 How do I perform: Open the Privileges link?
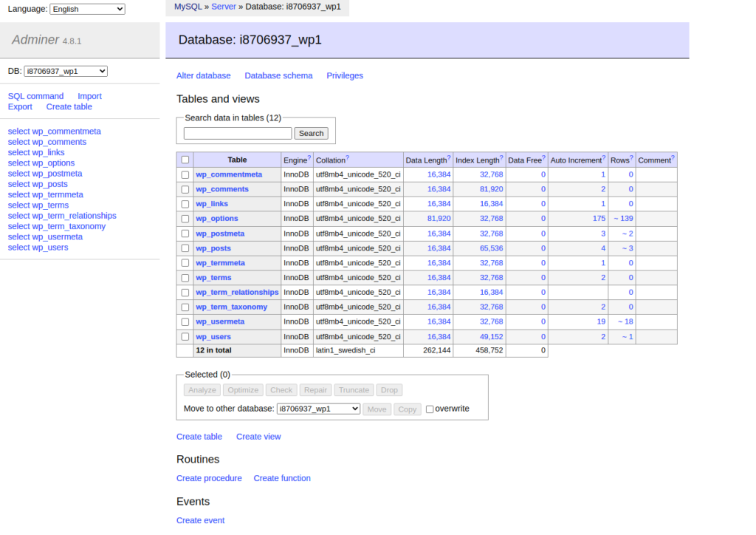pyautogui.click(x=345, y=75)
